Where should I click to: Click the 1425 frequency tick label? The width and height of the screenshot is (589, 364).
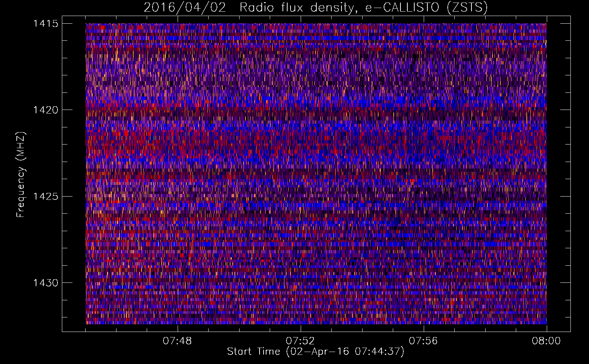point(46,197)
